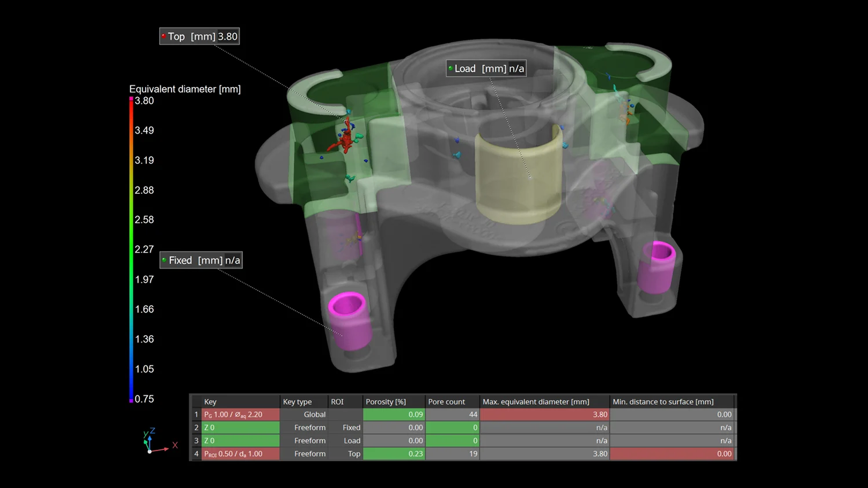The width and height of the screenshot is (868, 488).
Task: Click the green dot icon in the Load annotation
Action: point(451,68)
